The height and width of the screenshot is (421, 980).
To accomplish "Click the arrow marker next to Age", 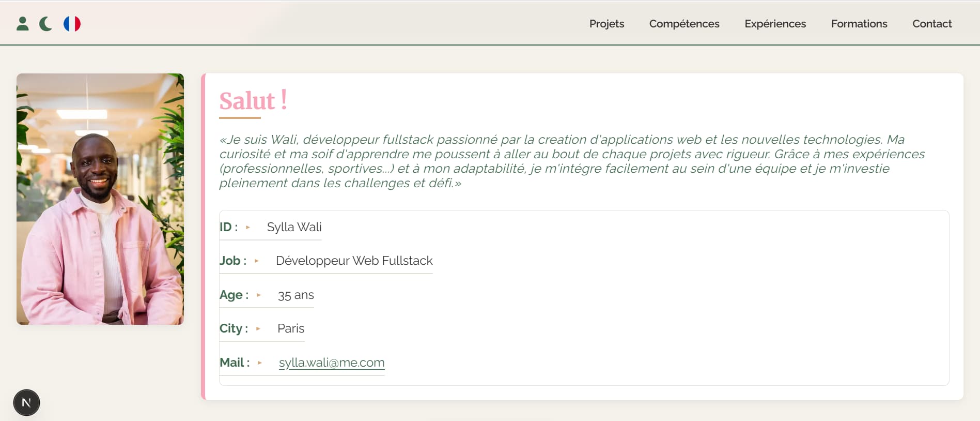I will (x=259, y=295).
